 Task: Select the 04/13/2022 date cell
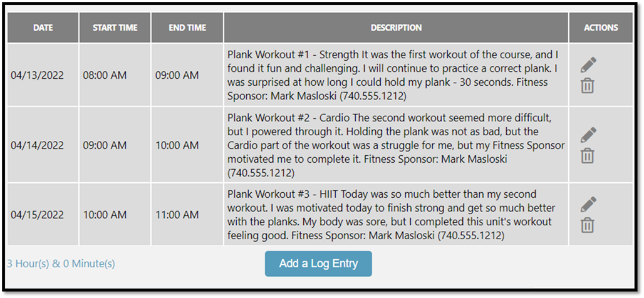pos(38,75)
